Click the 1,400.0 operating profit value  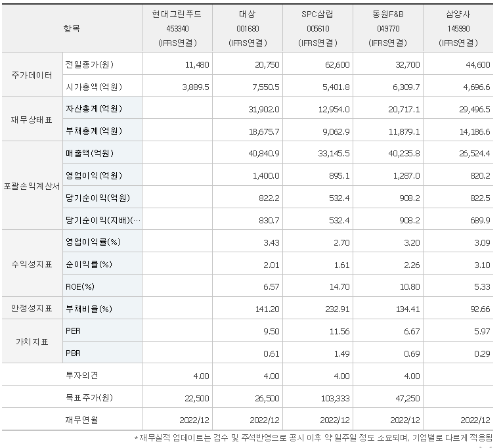click(x=266, y=176)
